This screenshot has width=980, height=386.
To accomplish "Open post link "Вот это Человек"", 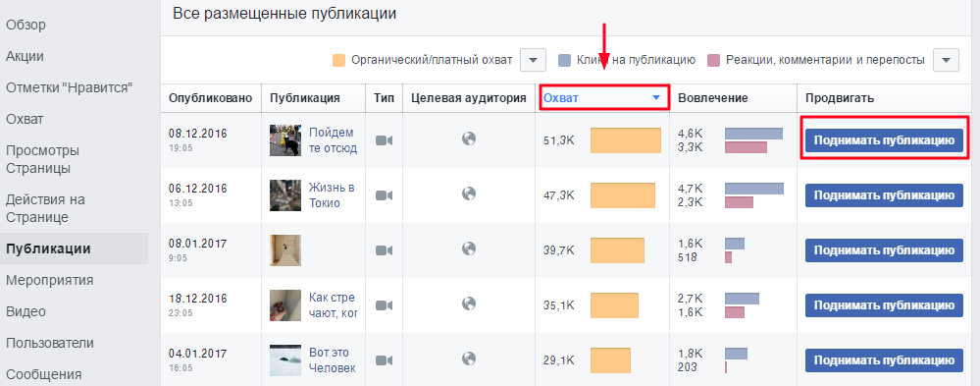I will coord(332,359).
